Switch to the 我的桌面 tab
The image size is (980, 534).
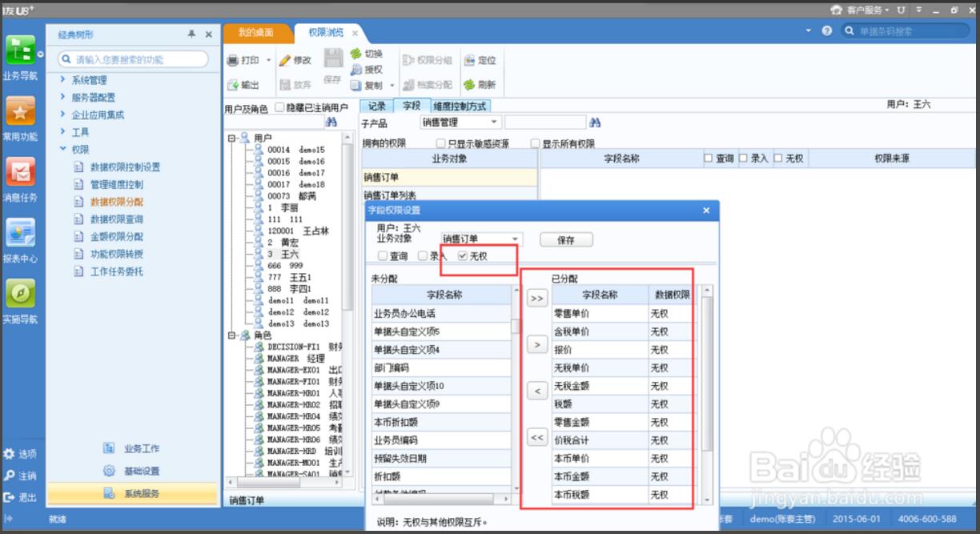(x=255, y=32)
